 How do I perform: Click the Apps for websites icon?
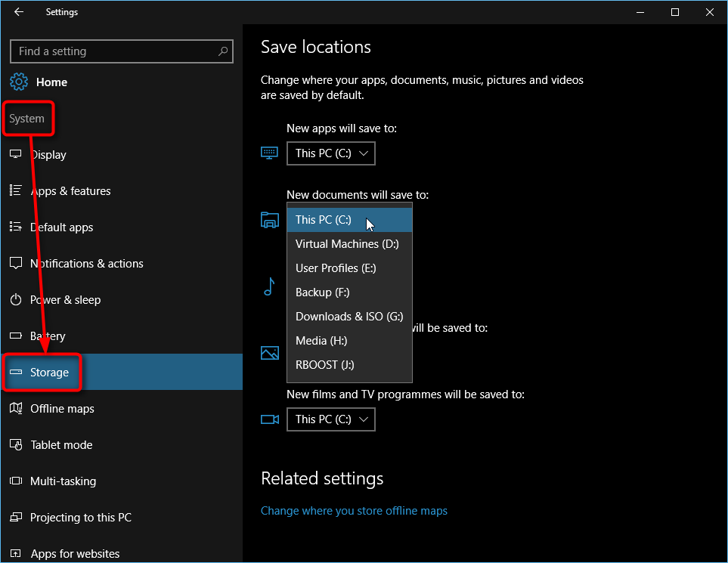16,553
